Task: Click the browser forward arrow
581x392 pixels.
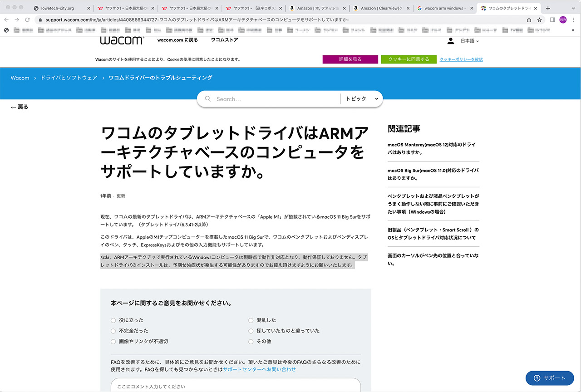Action: tap(17, 20)
